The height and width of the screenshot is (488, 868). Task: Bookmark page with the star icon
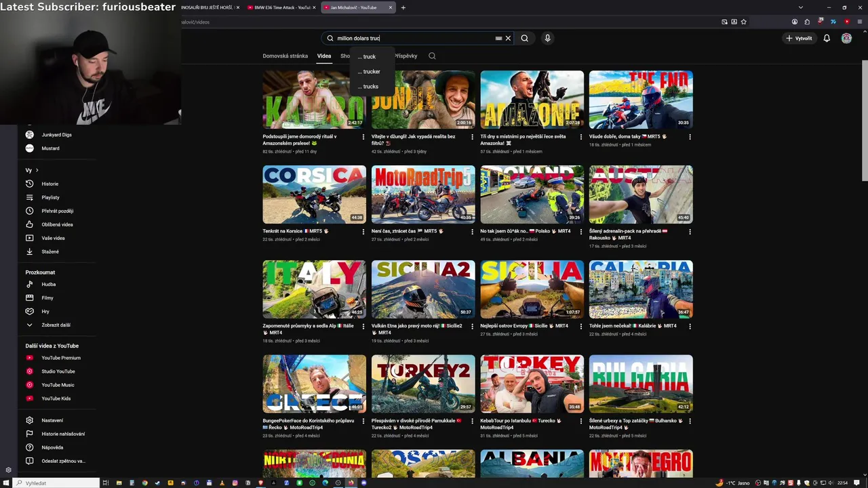tap(744, 22)
